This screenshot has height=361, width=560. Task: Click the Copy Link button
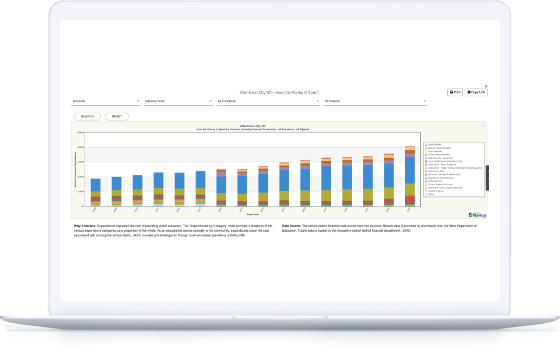(x=476, y=92)
